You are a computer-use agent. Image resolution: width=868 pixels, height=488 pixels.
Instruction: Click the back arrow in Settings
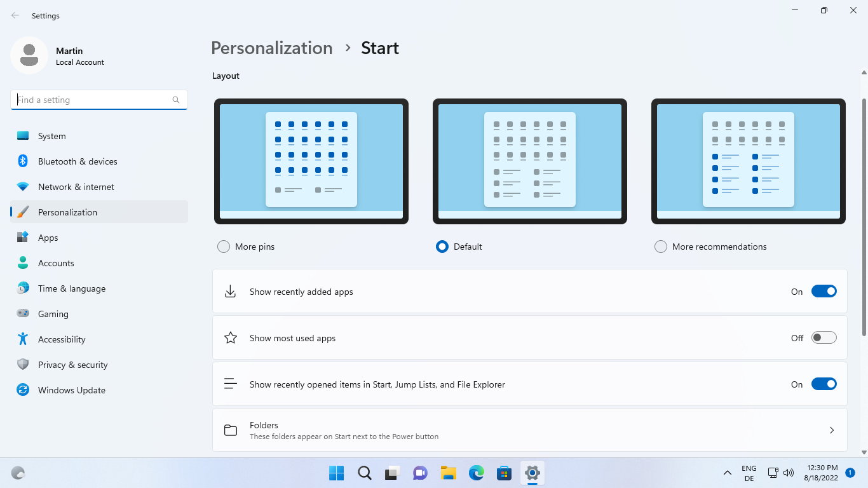14,15
